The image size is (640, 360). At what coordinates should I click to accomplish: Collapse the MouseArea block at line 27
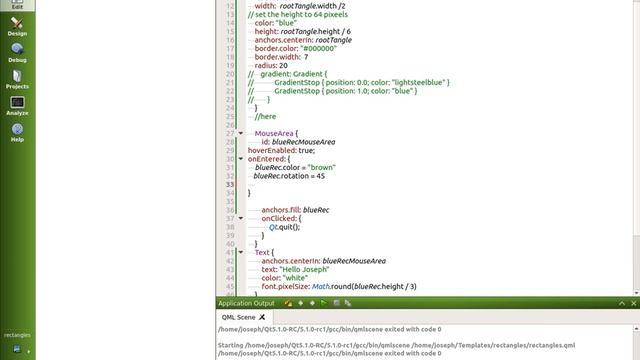[x=241, y=133]
